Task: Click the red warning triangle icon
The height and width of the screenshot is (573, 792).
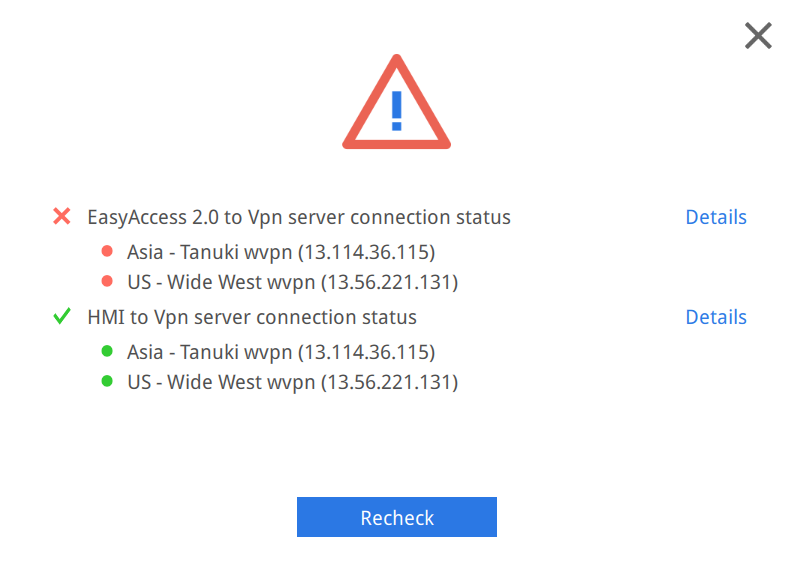Action: pos(397,102)
